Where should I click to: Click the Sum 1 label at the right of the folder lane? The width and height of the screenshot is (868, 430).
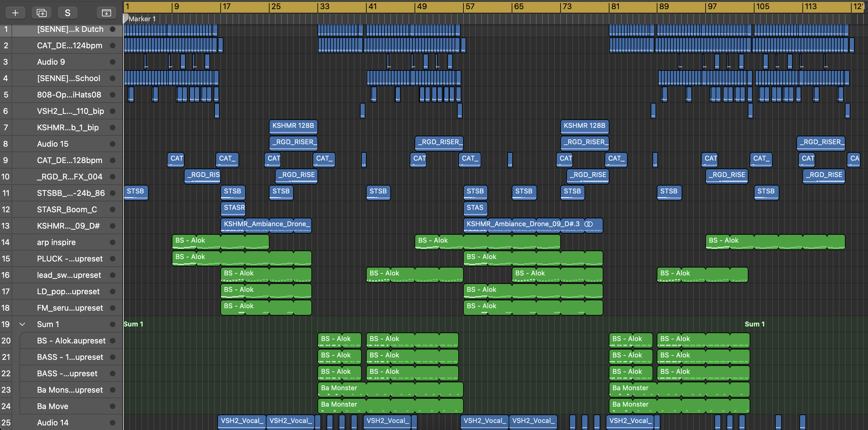[754, 324]
